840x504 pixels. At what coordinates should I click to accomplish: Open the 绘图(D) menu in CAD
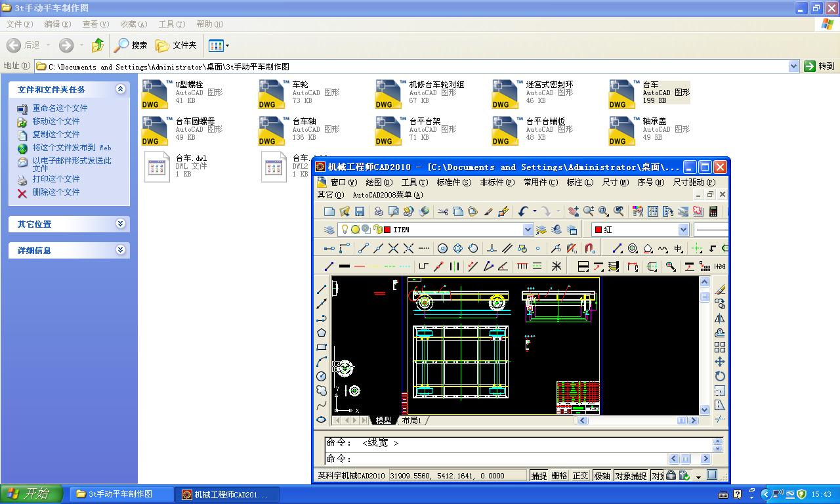tap(379, 182)
